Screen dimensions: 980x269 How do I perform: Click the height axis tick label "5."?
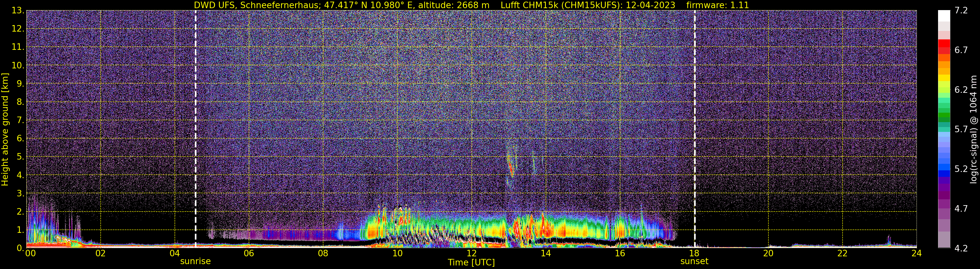[20, 157]
